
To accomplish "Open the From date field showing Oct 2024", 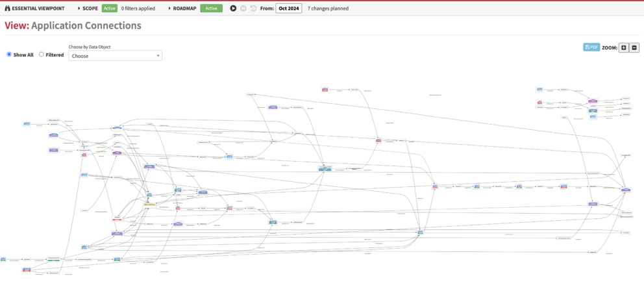I will point(289,8).
